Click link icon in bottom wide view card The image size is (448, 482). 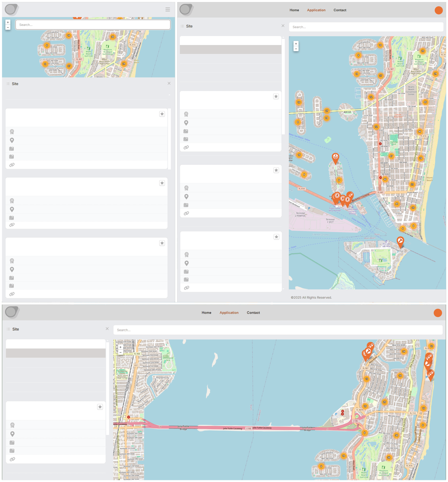[12, 459]
